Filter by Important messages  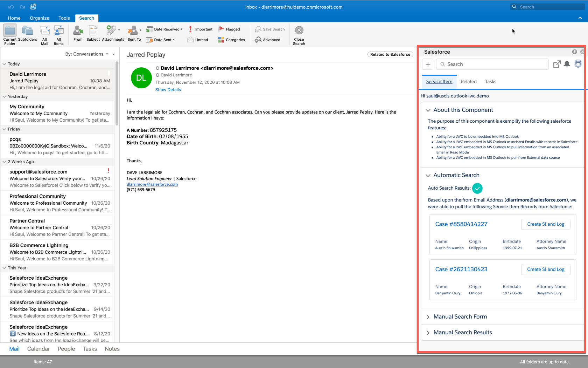pos(200,29)
